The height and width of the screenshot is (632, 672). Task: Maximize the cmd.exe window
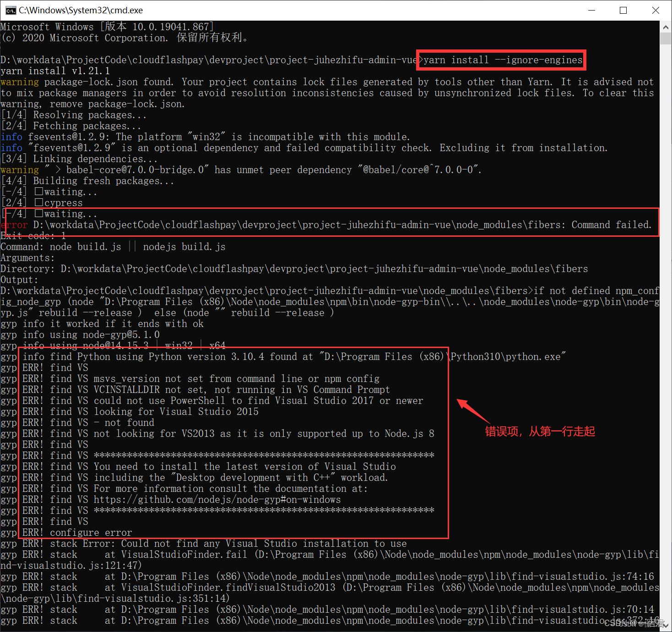click(623, 10)
